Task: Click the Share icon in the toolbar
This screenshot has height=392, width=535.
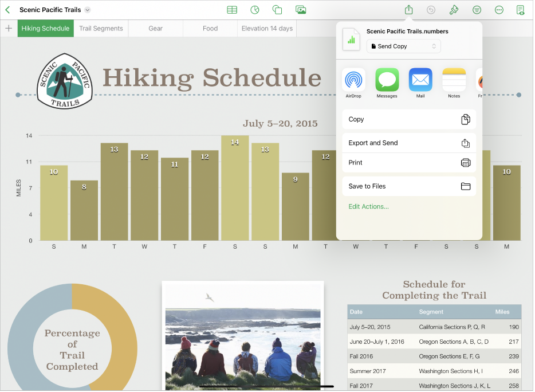Action: [x=408, y=9]
